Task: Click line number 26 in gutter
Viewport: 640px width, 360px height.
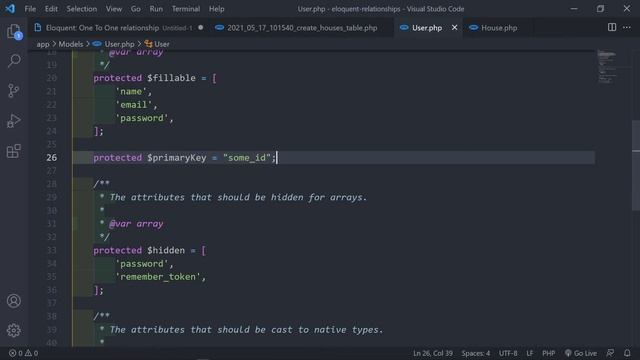Action: (51, 158)
